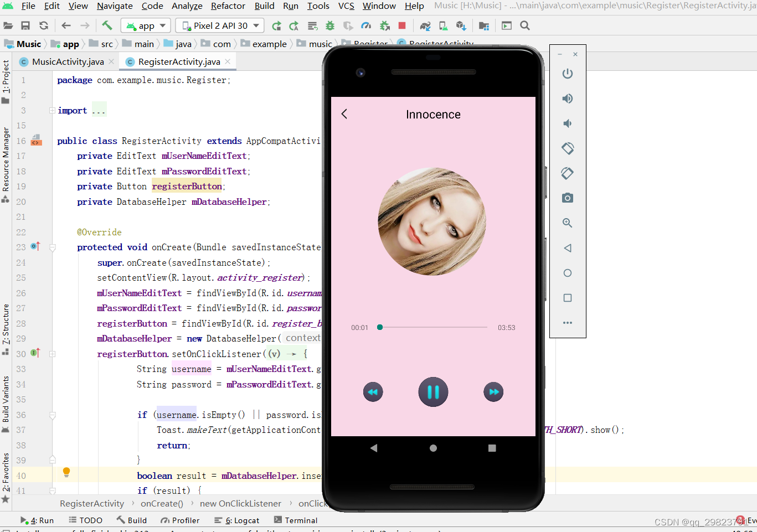
Task: Build project with the hammer icon
Action: [107, 25]
